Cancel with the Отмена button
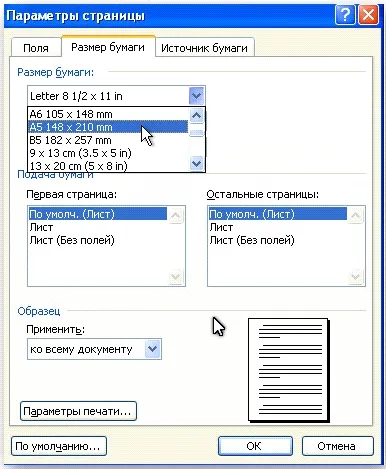 [337, 446]
